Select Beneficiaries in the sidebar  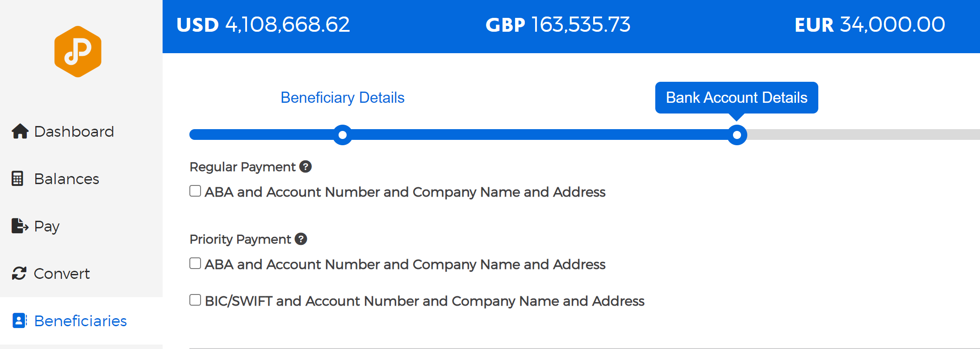pos(70,321)
